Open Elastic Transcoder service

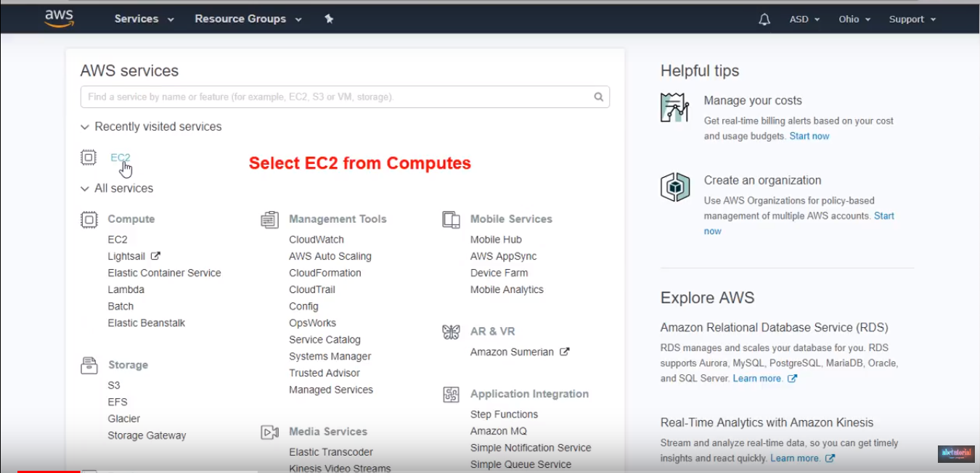coord(331,452)
